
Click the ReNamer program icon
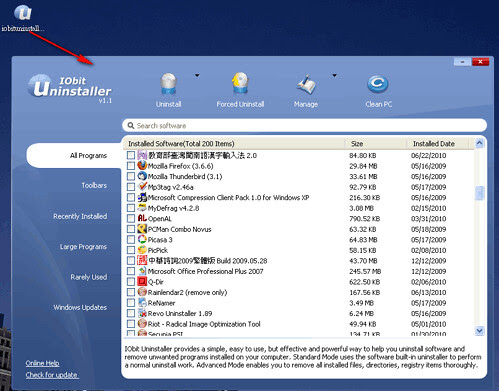(x=142, y=303)
